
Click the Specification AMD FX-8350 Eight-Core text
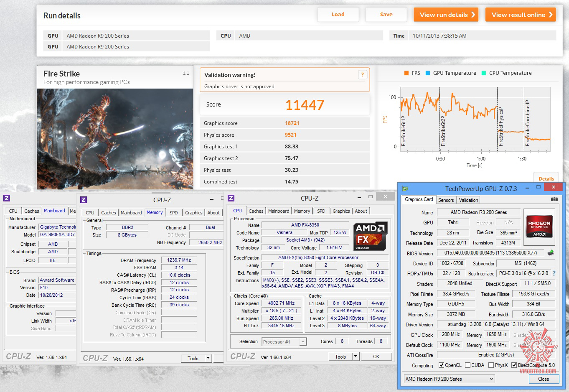click(318, 257)
